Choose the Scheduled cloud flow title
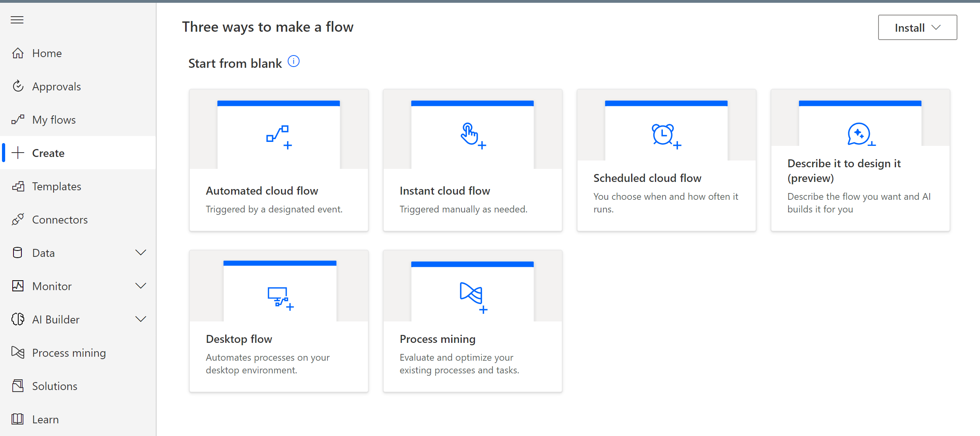 [x=647, y=178]
